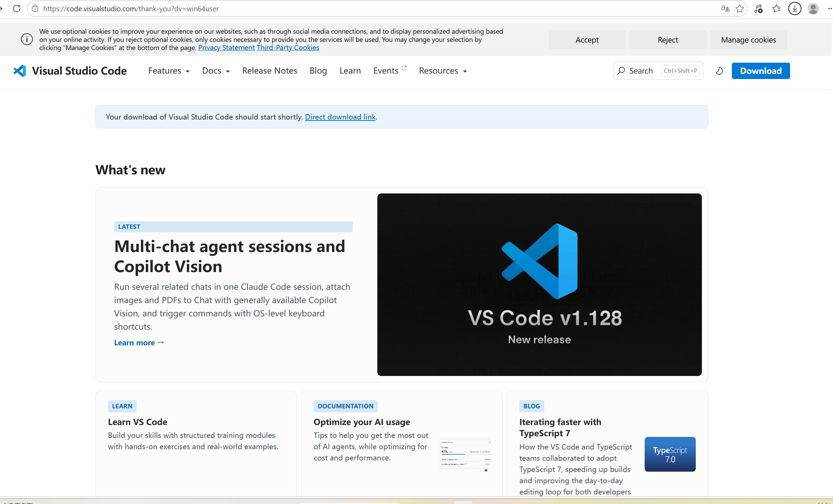Open the Learn VS Code card title
This screenshot has width=833, height=504.
click(138, 422)
